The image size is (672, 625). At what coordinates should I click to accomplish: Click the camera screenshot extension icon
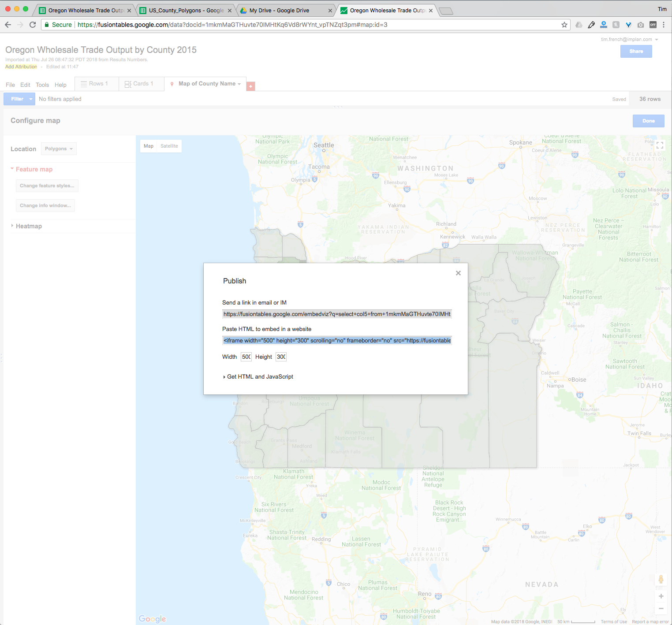[x=641, y=25]
